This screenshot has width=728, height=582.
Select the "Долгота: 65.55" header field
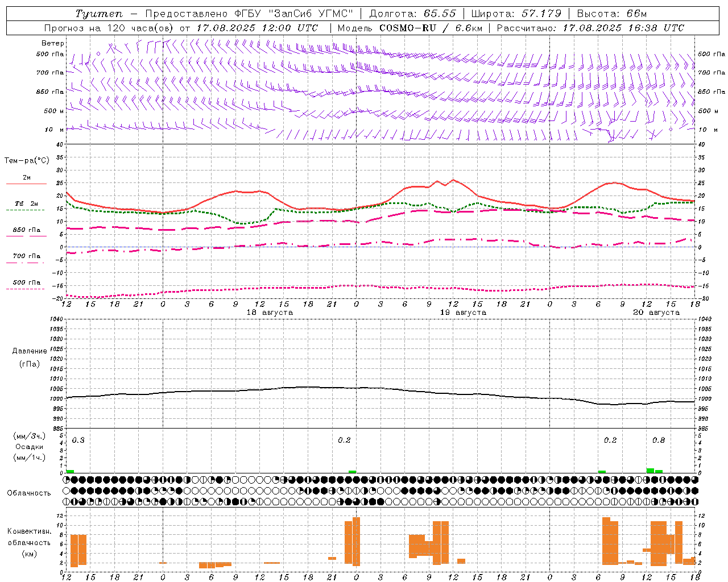coord(413,14)
